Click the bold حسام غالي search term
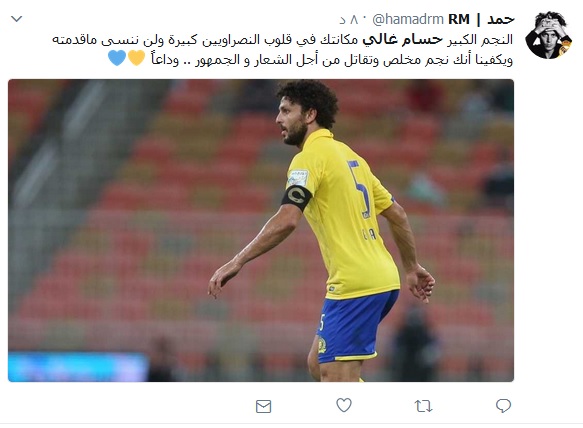This screenshot has width=583, height=428. pyautogui.click(x=403, y=40)
